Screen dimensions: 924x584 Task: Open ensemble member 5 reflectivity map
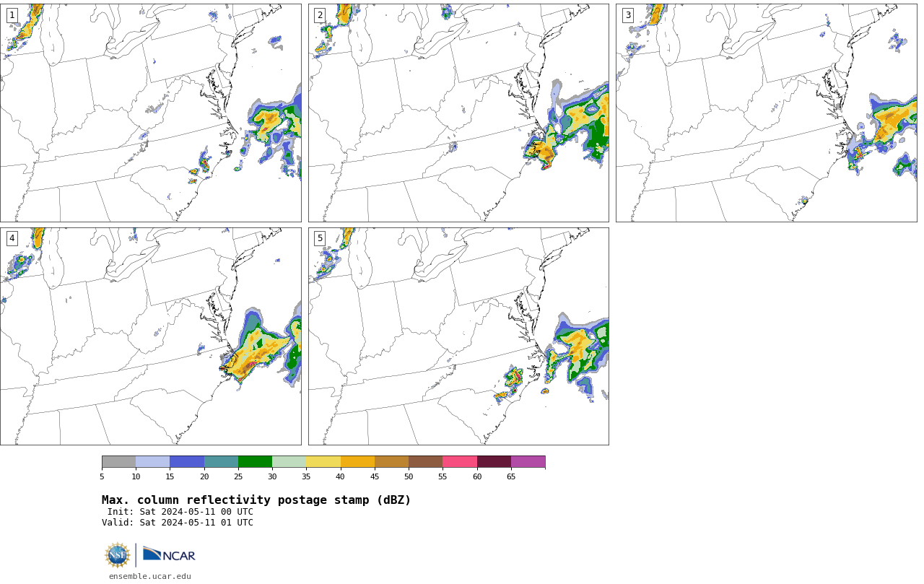click(458, 336)
